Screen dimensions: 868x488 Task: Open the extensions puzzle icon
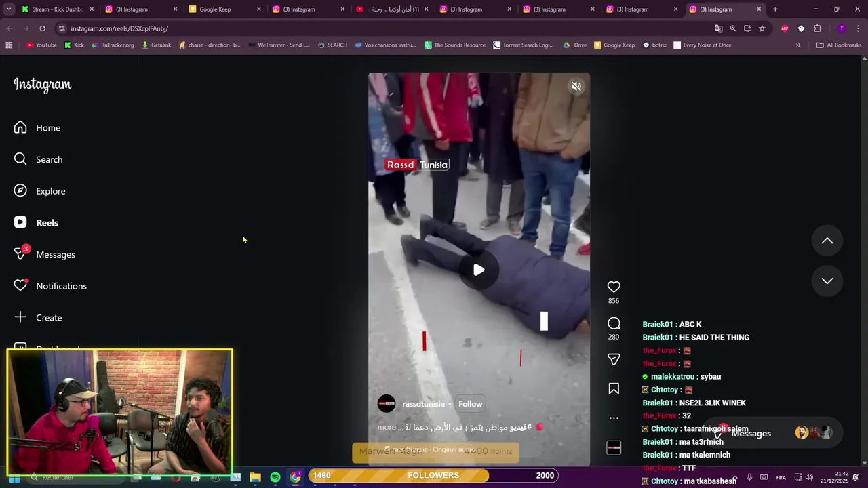(817, 28)
